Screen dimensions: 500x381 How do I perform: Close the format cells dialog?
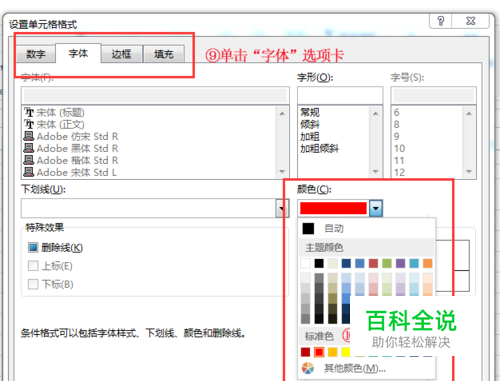pyautogui.click(x=471, y=21)
